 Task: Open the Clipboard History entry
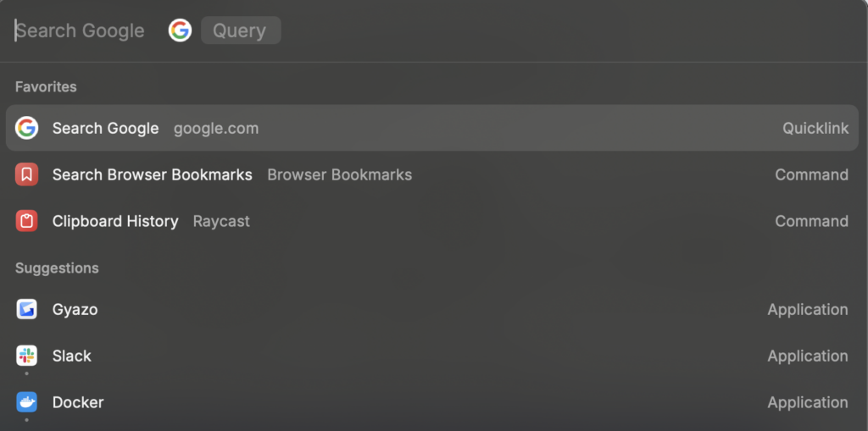click(x=115, y=221)
